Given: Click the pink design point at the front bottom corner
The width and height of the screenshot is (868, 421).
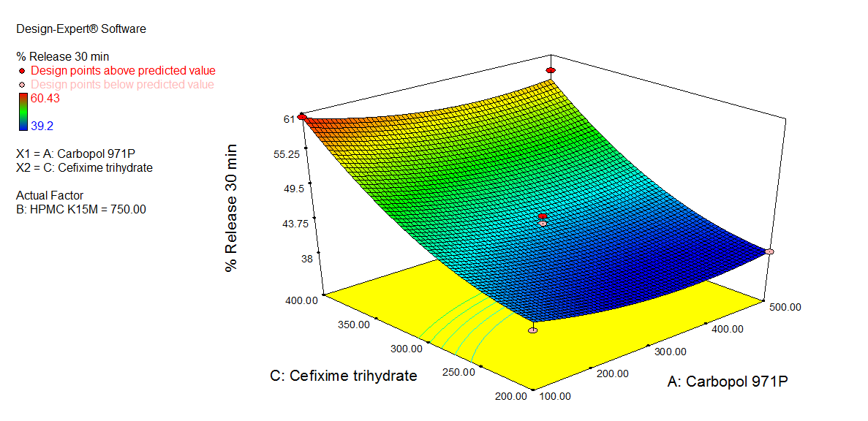Looking at the screenshot, I should 533,330.
